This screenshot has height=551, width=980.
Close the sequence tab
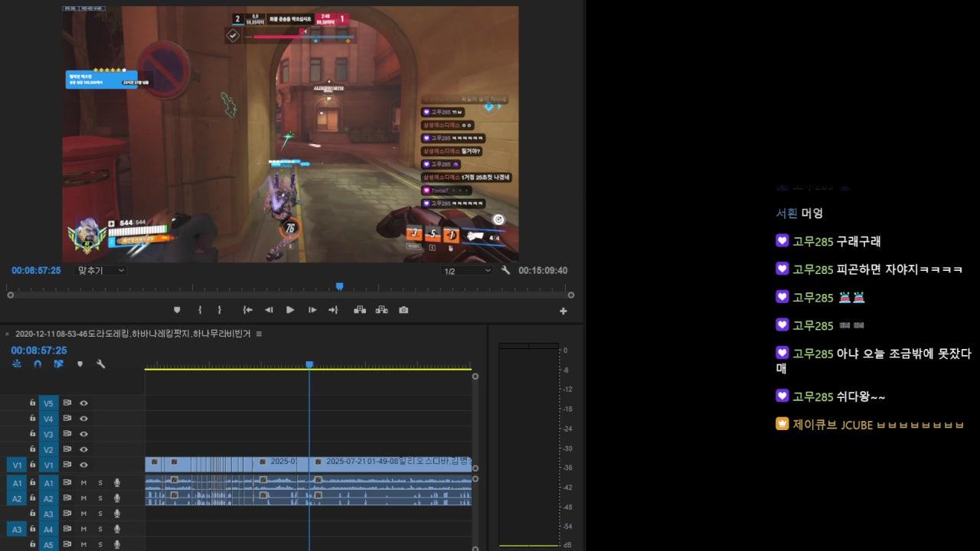click(7, 334)
